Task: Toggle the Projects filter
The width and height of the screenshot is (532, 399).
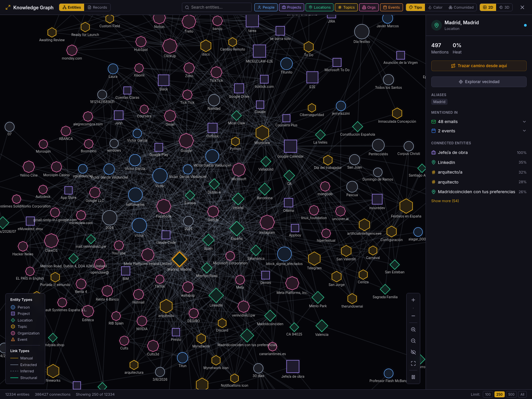Action: tap(291, 7)
